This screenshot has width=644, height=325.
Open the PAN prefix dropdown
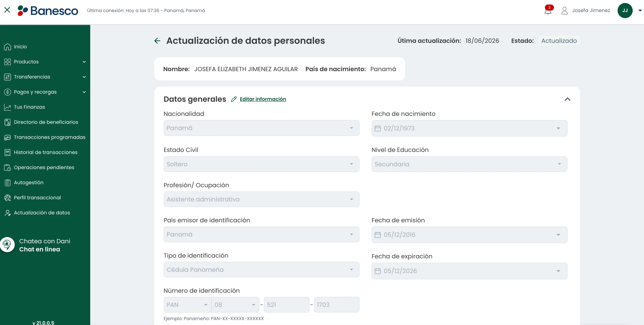click(x=187, y=305)
